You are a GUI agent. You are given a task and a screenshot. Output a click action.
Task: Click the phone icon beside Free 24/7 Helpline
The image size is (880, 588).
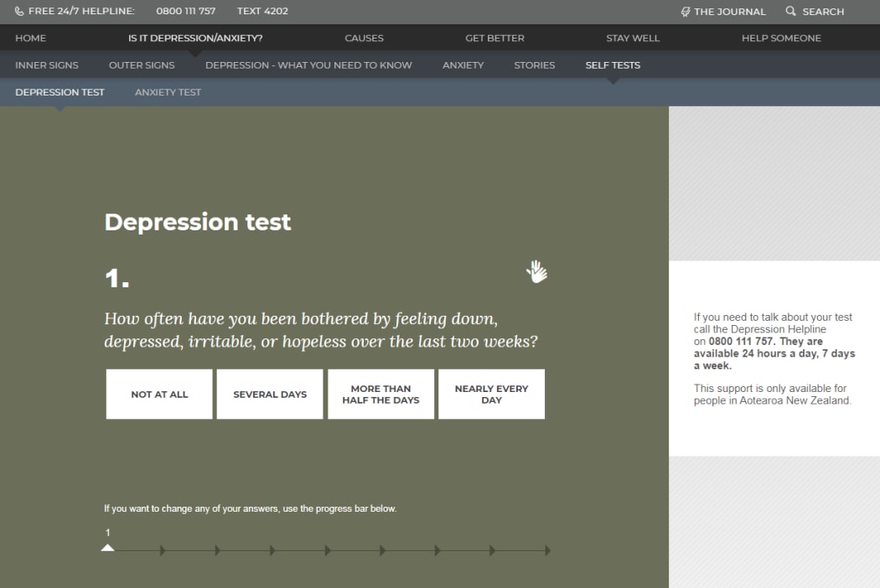19,12
